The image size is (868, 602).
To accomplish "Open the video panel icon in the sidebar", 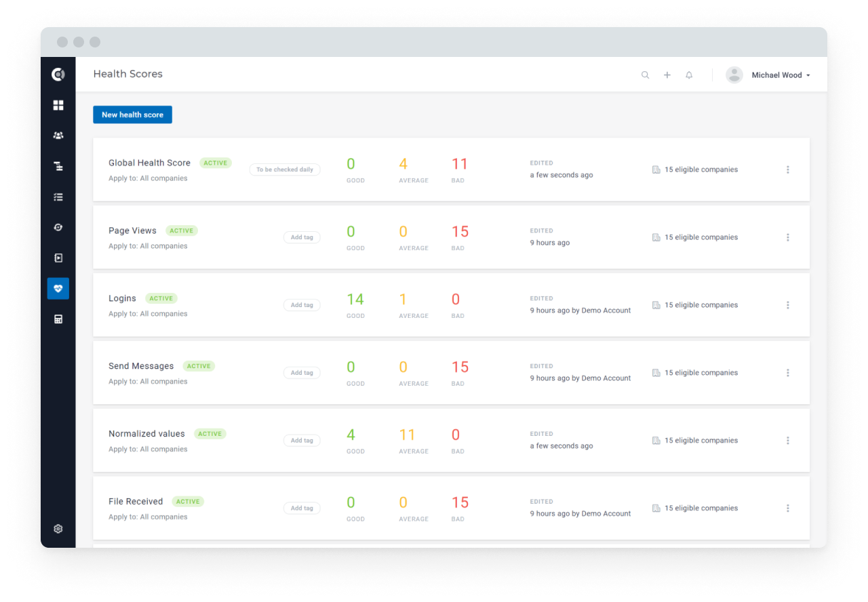I will 58,258.
